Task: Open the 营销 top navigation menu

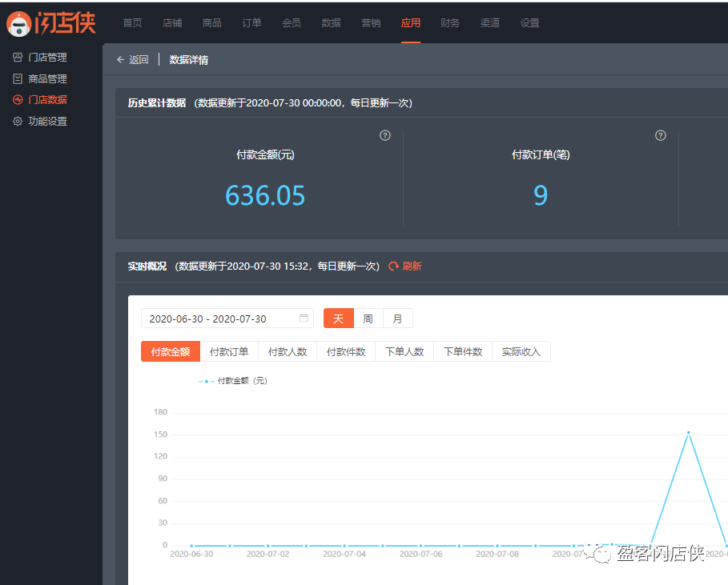Action: click(371, 23)
